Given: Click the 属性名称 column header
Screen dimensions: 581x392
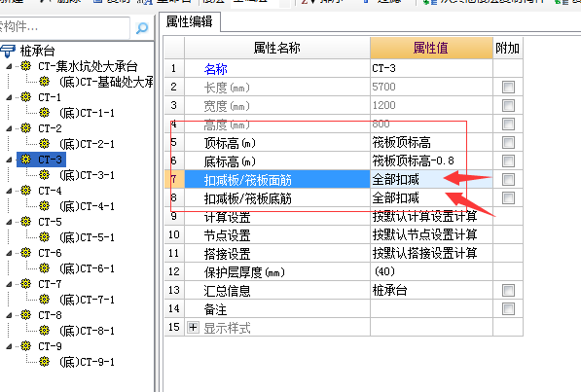Looking at the screenshot, I should [x=277, y=49].
